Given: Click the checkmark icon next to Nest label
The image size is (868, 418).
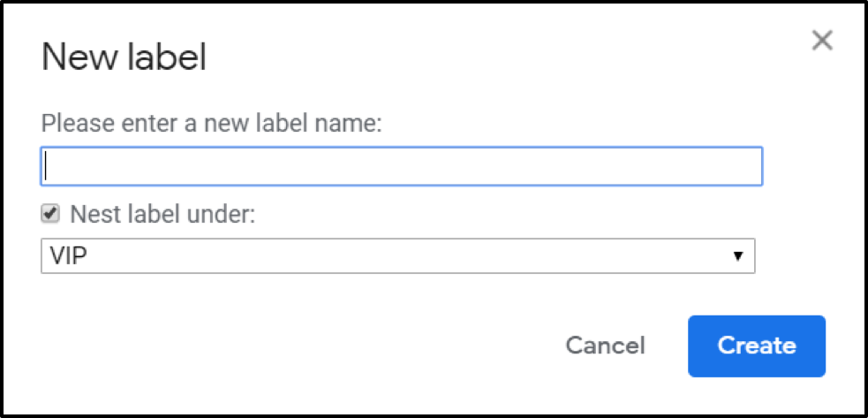Looking at the screenshot, I should pyautogui.click(x=50, y=214).
